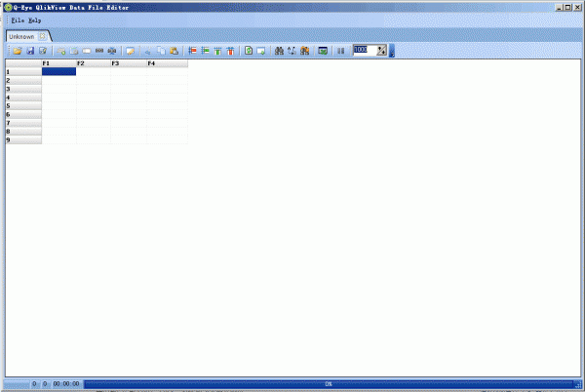Copy selection with the copy icon

pos(161,51)
